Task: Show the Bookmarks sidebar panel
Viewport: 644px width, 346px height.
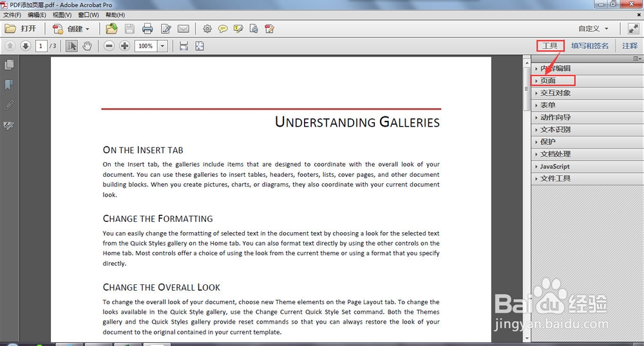Action: [x=9, y=85]
